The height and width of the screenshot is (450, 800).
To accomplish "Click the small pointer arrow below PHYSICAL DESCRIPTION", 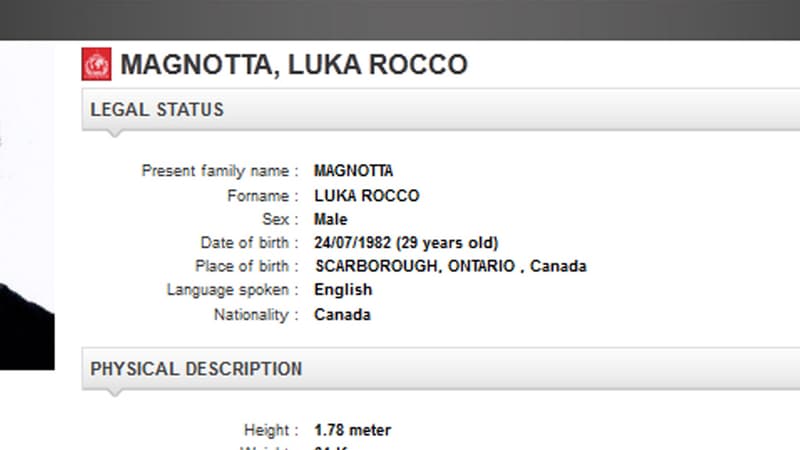I will (x=115, y=393).
